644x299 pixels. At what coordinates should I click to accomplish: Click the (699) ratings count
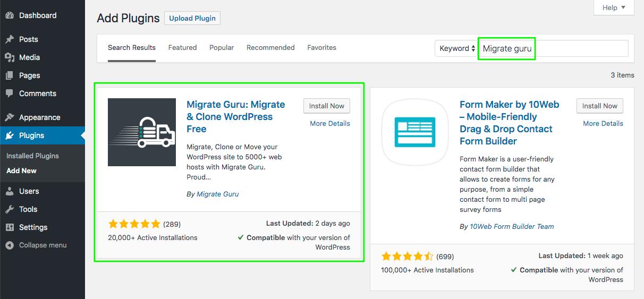[x=445, y=257]
